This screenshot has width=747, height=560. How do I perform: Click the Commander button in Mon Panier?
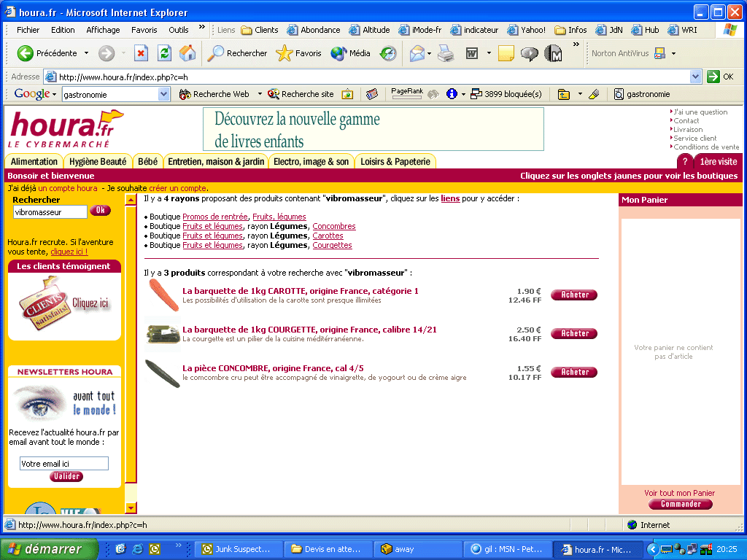point(681,504)
